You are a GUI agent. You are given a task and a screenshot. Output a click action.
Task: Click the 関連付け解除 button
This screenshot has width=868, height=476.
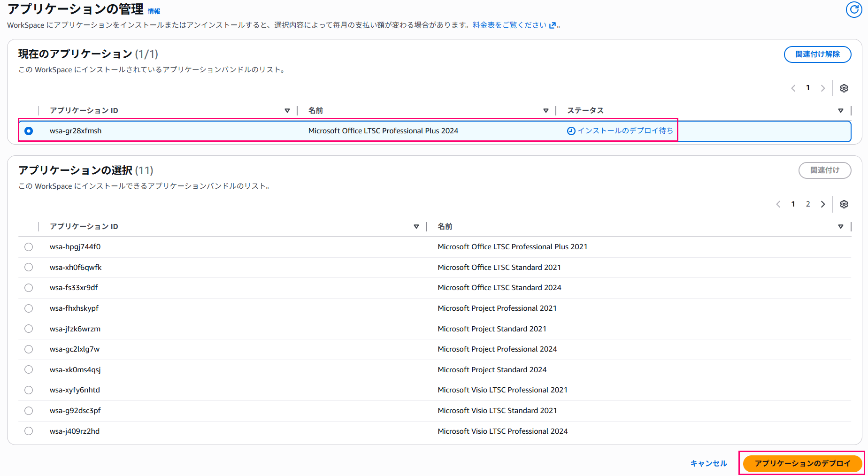point(817,54)
